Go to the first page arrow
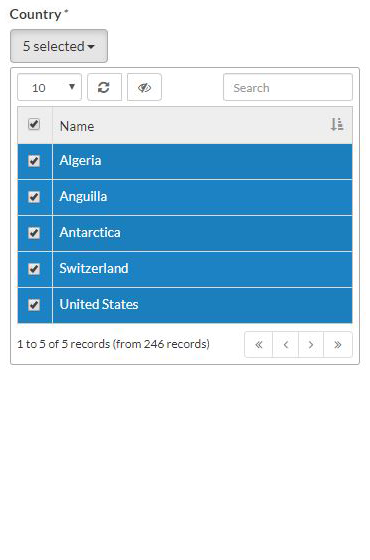This screenshot has width=370, height=560. click(259, 344)
